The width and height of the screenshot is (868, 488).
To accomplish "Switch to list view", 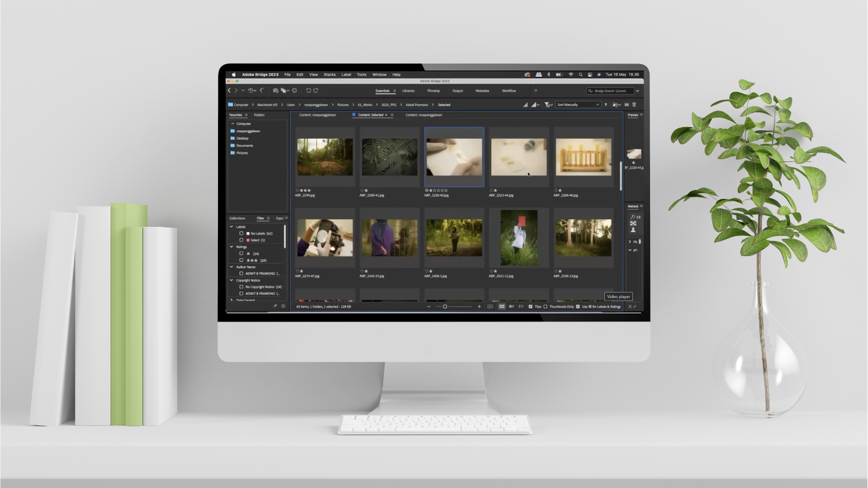I will (521, 307).
